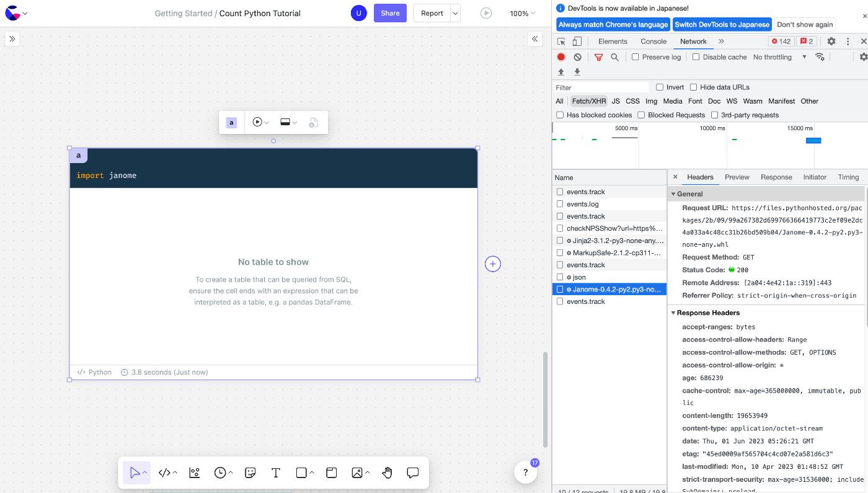
Task: Show more DevTools tabs chevron
Action: (x=721, y=42)
